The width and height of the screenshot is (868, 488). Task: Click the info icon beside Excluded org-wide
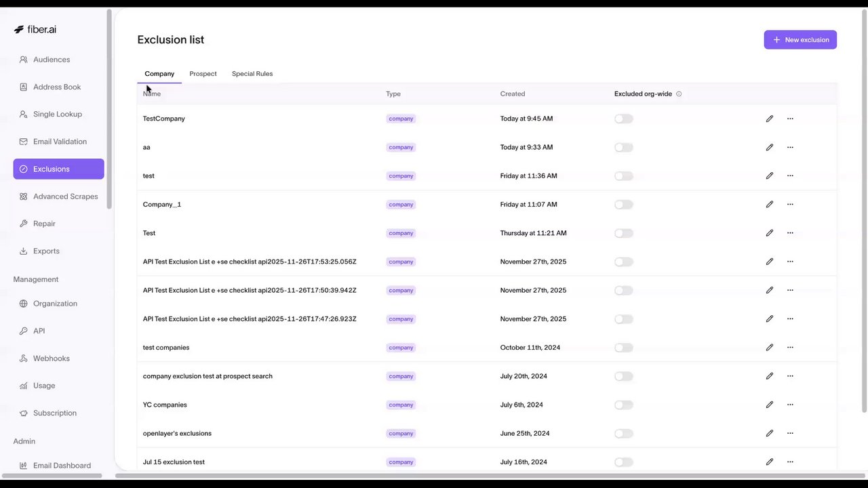pos(679,94)
